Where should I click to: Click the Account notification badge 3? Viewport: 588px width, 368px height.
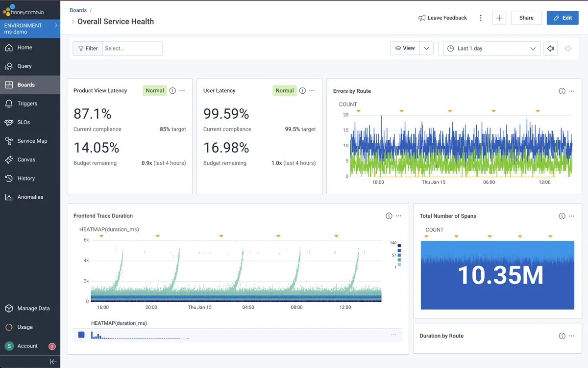52,346
